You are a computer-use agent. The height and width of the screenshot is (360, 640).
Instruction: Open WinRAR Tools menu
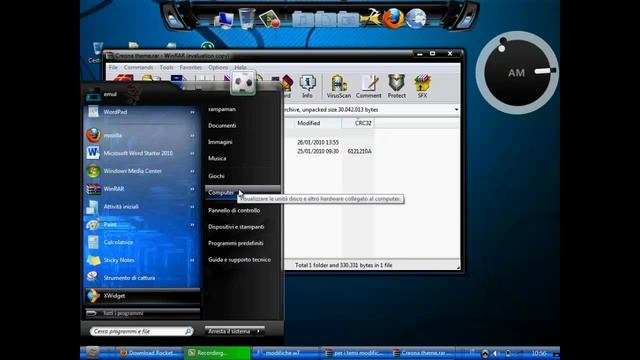pyautogui.click(x=167, y=67)
